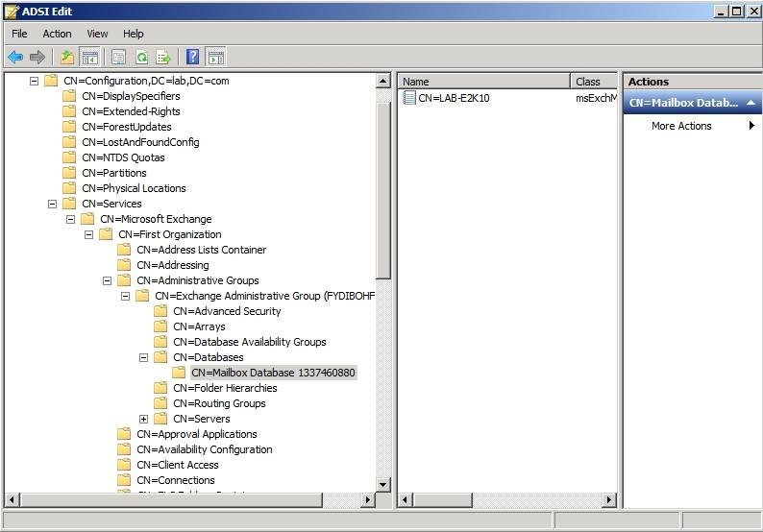Image resolution: width=763 pixels, height=532 pixels.
Task: Click folder icon beside CN=Addressing
Action: (x=124, y=264)
